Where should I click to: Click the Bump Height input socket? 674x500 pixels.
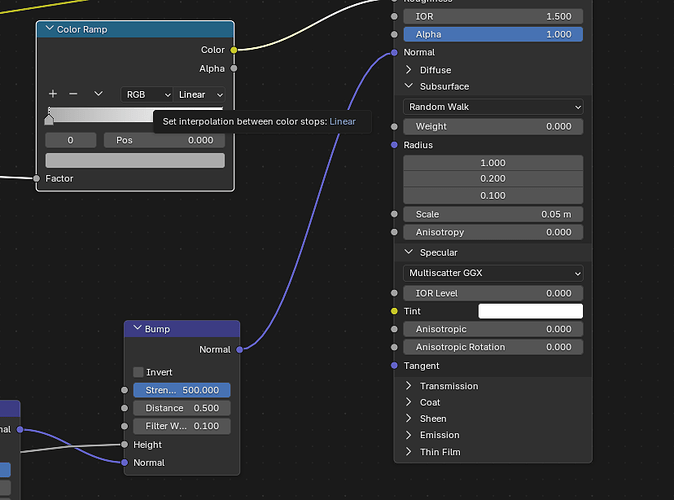click(x=125, y=445)
